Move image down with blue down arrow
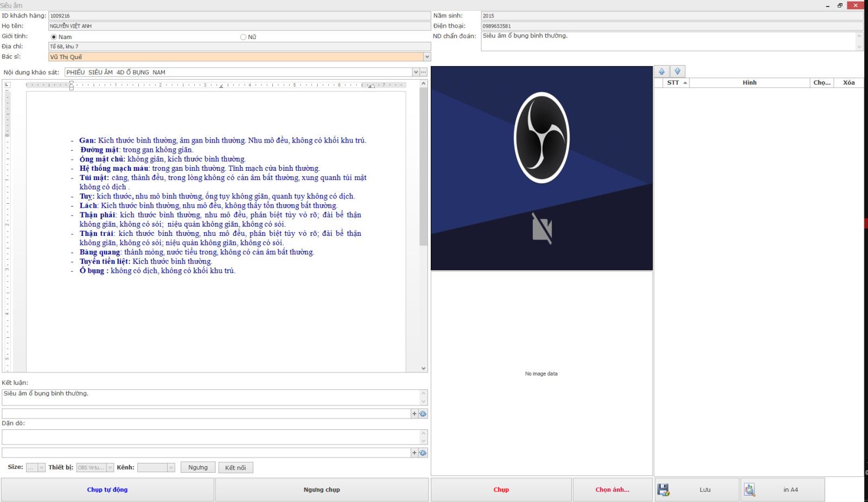This screenshot has width=868, height=502. pos(678,72)
